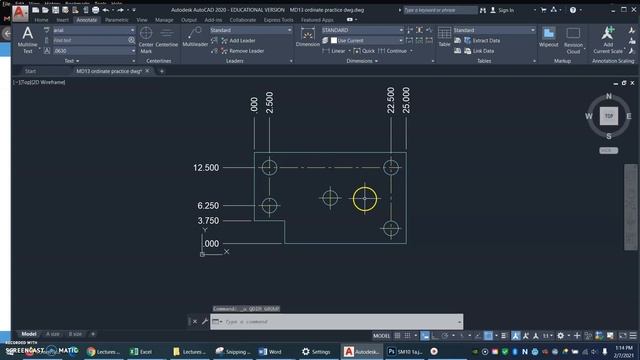Click the status bar Customization menu icon
This screenshot has width=640, height=360.
coord(633,336)
